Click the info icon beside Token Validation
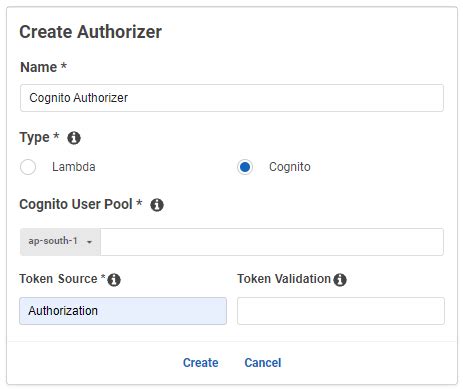This screenshot has height=389, width=463. [x=340, y=280]
